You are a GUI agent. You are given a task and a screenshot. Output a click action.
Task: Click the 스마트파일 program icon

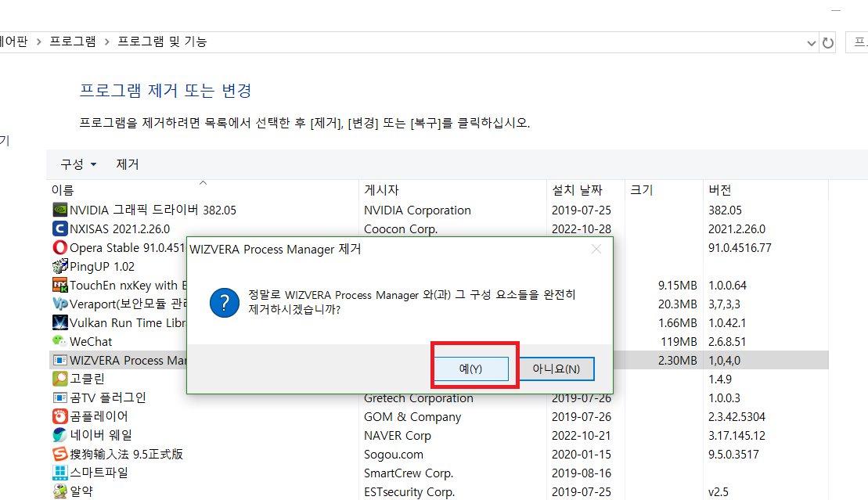coord(59,473)
